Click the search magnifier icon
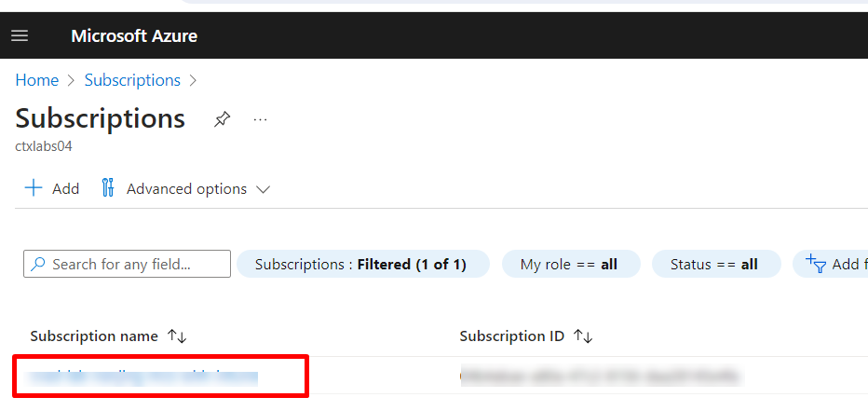868x411 pixels. [38, 265]
